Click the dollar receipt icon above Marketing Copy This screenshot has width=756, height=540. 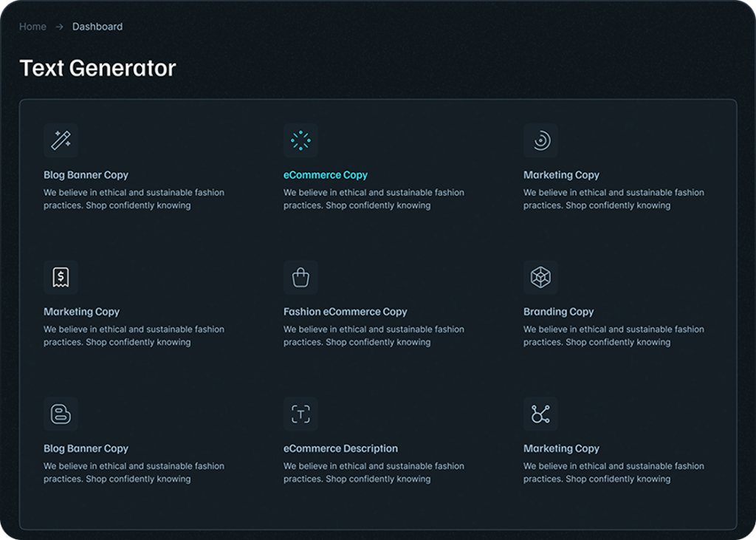pyautogui.click(x=61, y=277)
